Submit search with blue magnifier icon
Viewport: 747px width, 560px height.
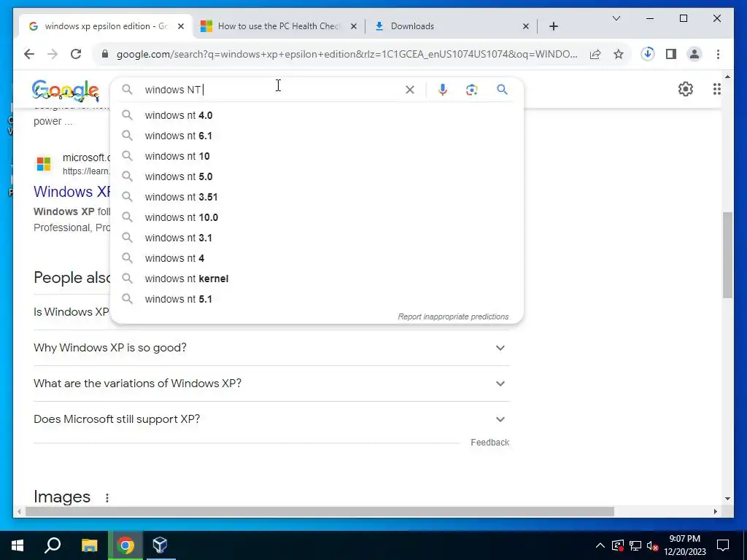tap(502, 90)
